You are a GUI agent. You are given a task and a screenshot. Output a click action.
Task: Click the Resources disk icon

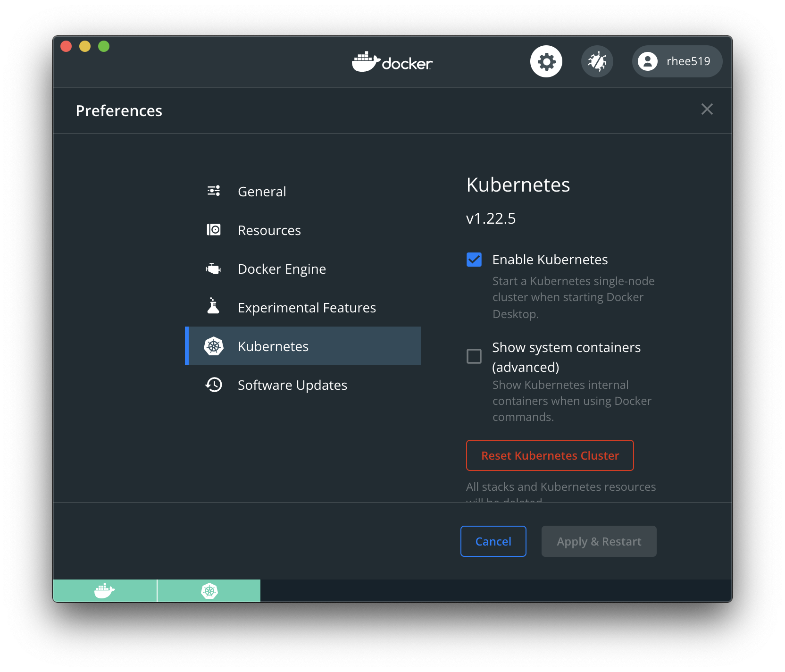214,230
